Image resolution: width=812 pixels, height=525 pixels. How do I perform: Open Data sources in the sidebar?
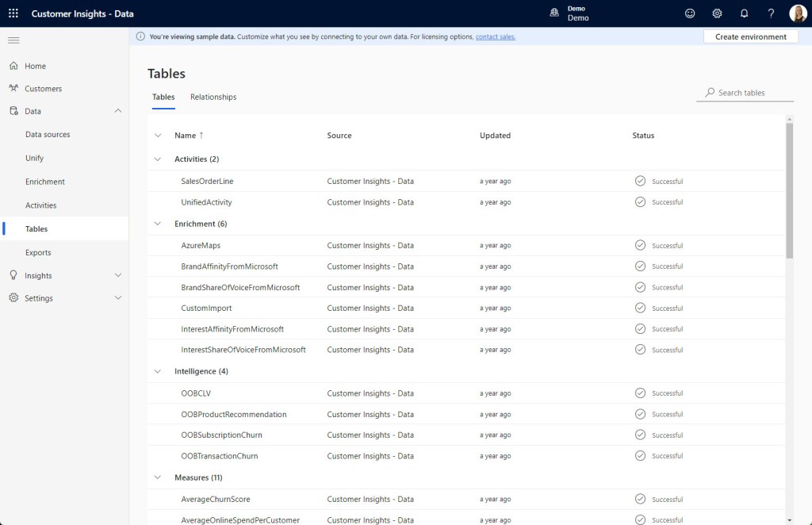[x=48, y=135]
